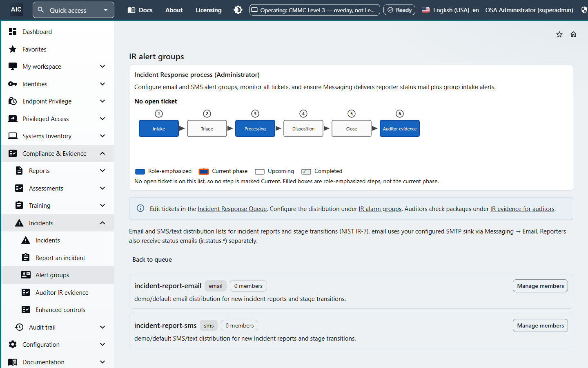Click the Operating: CMMC Level 3 selector
The image size is (588, 368).
(314, 10)
